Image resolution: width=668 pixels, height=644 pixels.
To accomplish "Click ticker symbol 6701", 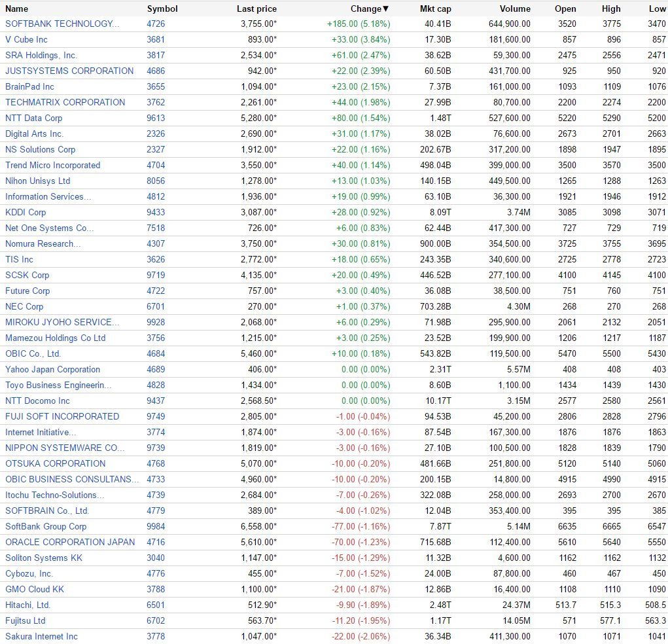I will tap(156, 307).
